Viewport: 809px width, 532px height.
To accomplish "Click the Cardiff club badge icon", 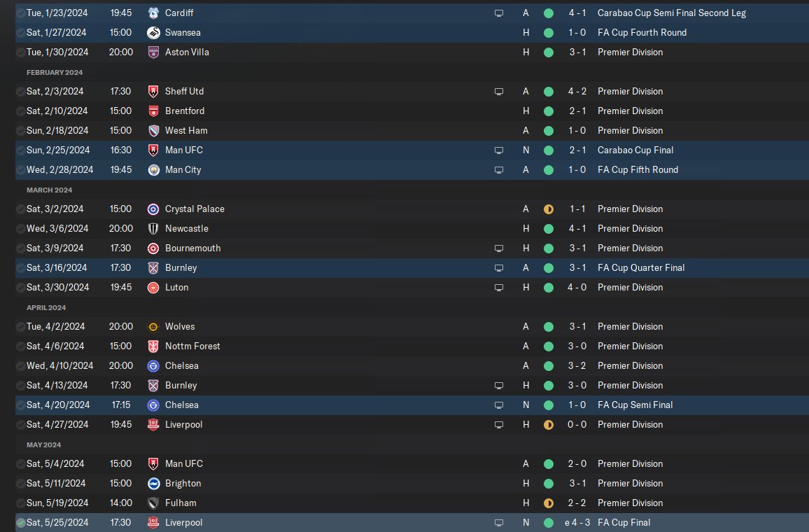I will (x=153, y=13).
